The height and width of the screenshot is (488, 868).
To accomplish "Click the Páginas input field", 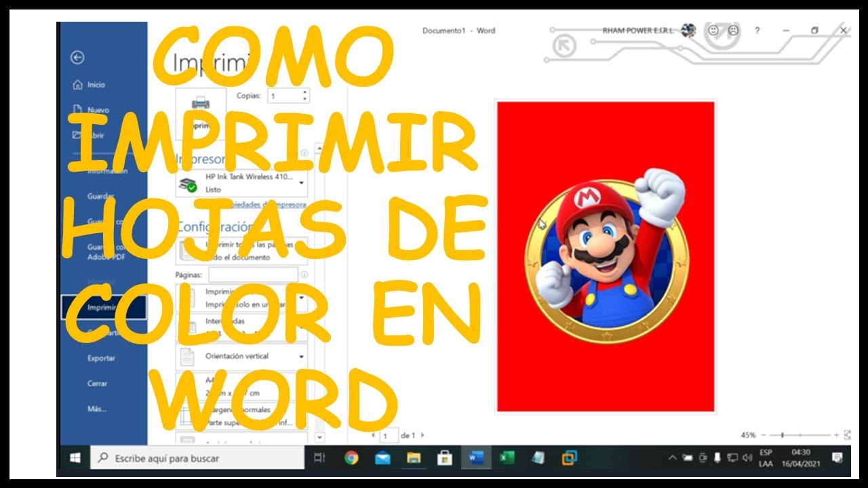I will point(252,274).
